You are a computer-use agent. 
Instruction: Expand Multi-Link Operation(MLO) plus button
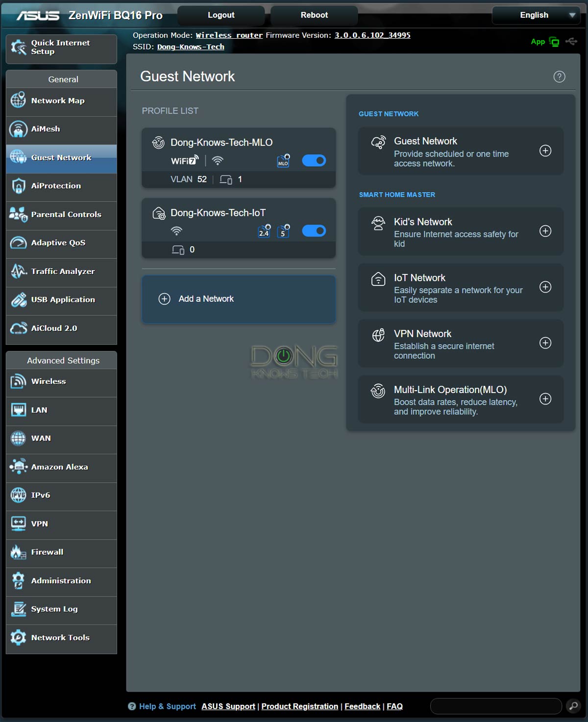point(545,399)
